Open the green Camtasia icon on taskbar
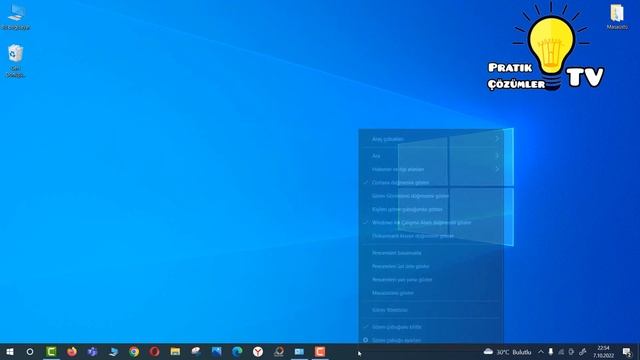This screenshot has width=640, height=360. 51,351
